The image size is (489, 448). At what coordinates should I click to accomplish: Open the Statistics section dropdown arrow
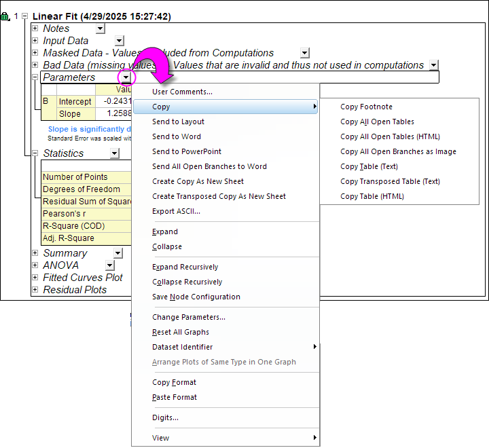coord(115,154)
